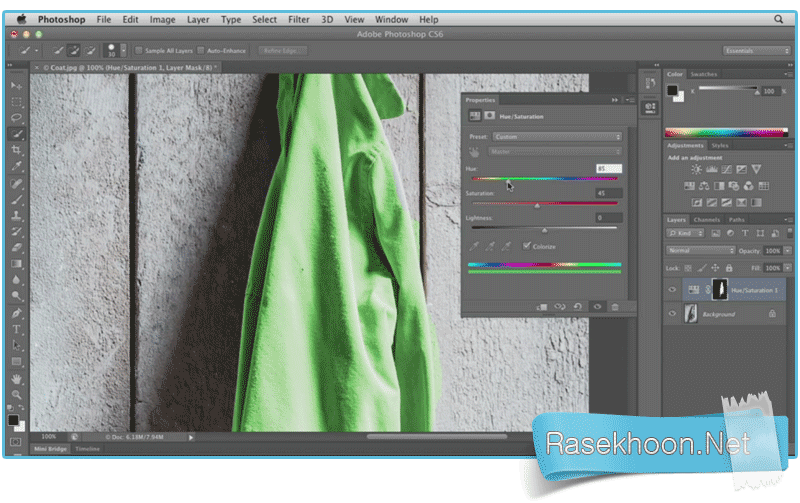Toggle adjustment visibility in Properties panel
800x503 pixels.
pos(597,307)
